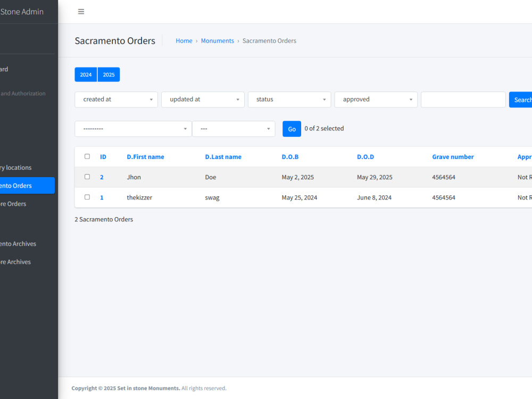532x399 pixels.
Task: Click the 'May 25, 2024' date cell
Action: [x=299, y=197]
